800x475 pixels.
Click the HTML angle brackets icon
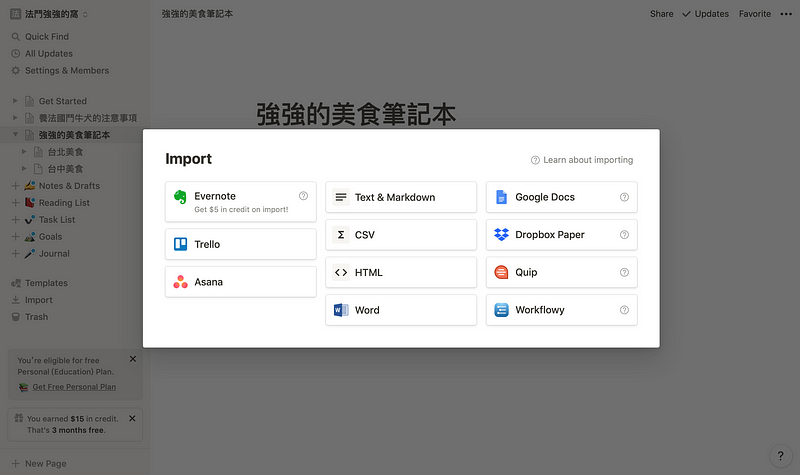(341, 272)
